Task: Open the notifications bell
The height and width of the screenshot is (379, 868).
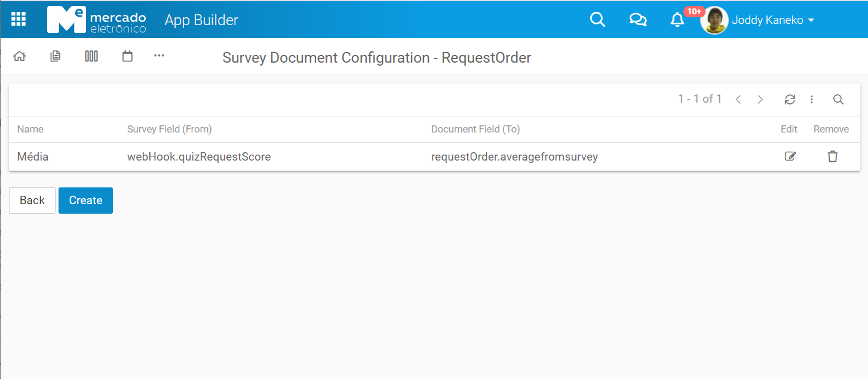Action: (x=677, y=20)
